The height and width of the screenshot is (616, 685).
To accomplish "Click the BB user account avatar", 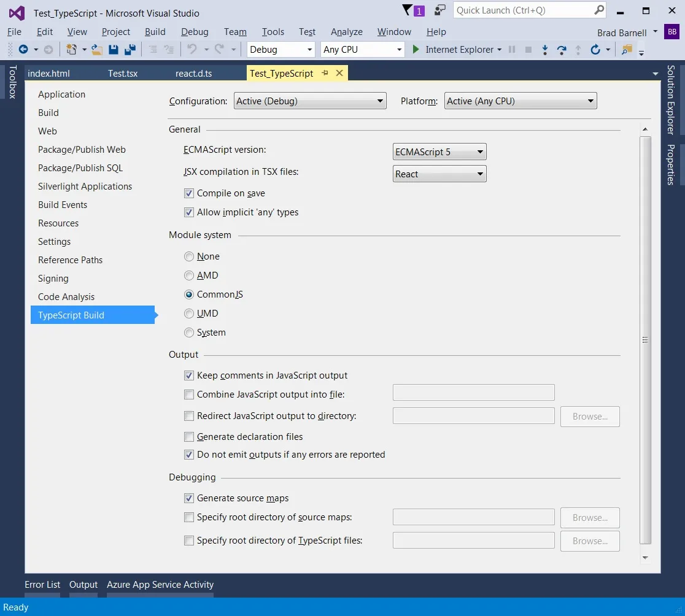I will pos(672,31).
